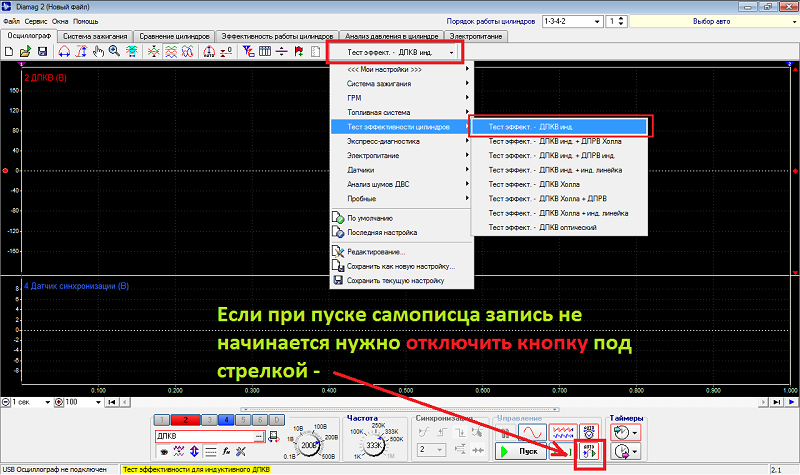This screenshot has width=800, height=475.
Task: Open the lower timer dropdown arrow
Action: pyautogui.click(x=635, y=452)
